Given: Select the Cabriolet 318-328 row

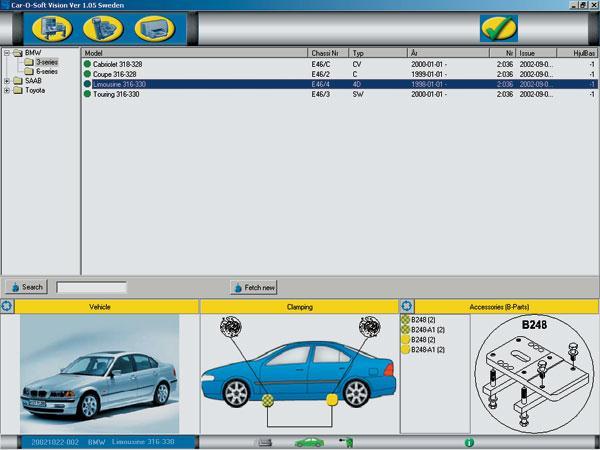Looking at the screenshot, I should tap(340, 64).
